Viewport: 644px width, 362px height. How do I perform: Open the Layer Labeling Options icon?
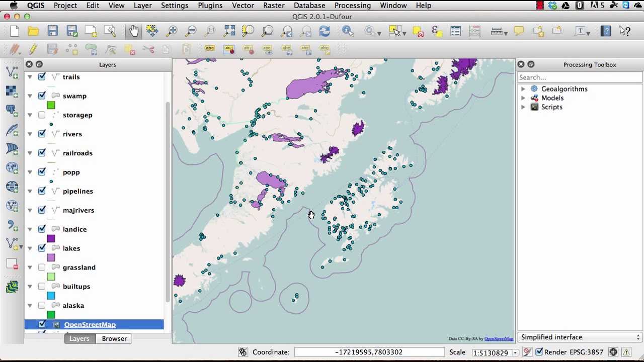tap(210, 49)
